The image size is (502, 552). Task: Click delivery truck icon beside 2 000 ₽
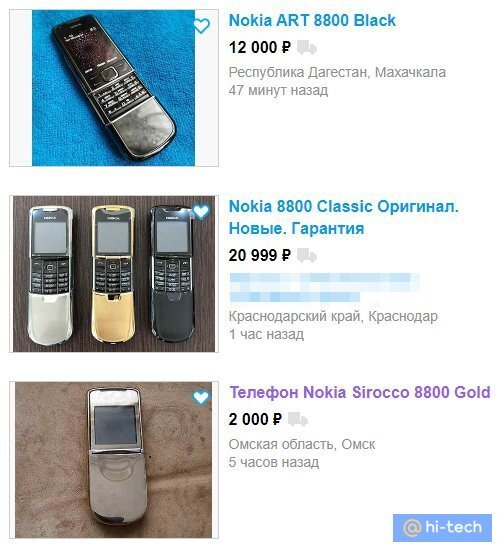click(x=298, y=419)
